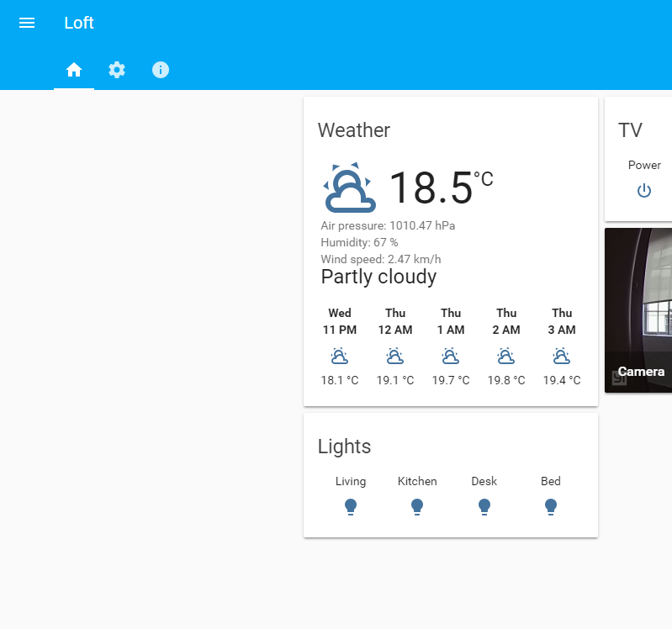
Task: Open the hamburger sidebar menu
Action: pyautogui.click(x=27, y=23)
